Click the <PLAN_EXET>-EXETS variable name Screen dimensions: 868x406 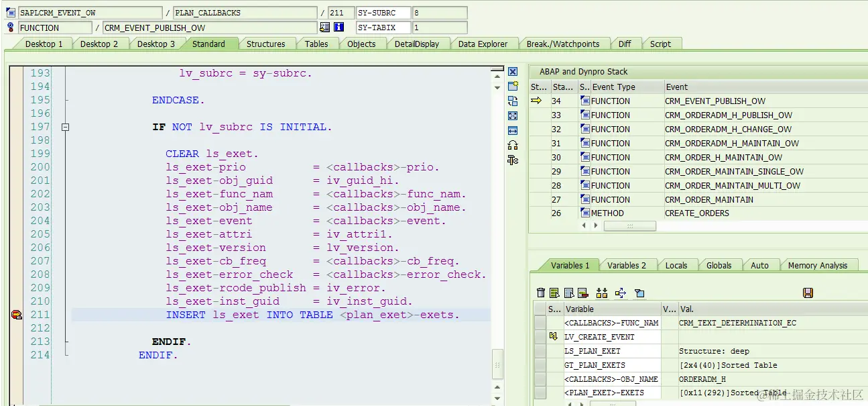click(604, 393)
